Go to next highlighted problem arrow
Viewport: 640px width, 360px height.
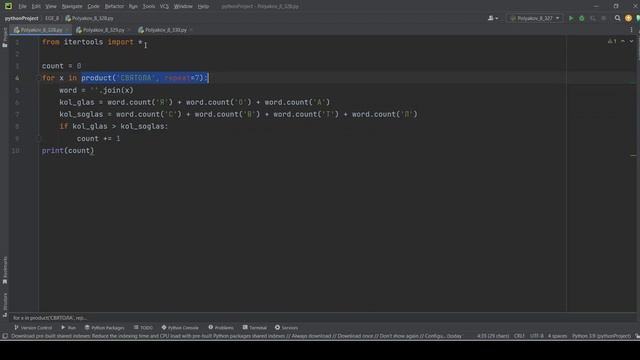(x=631, y=41)
